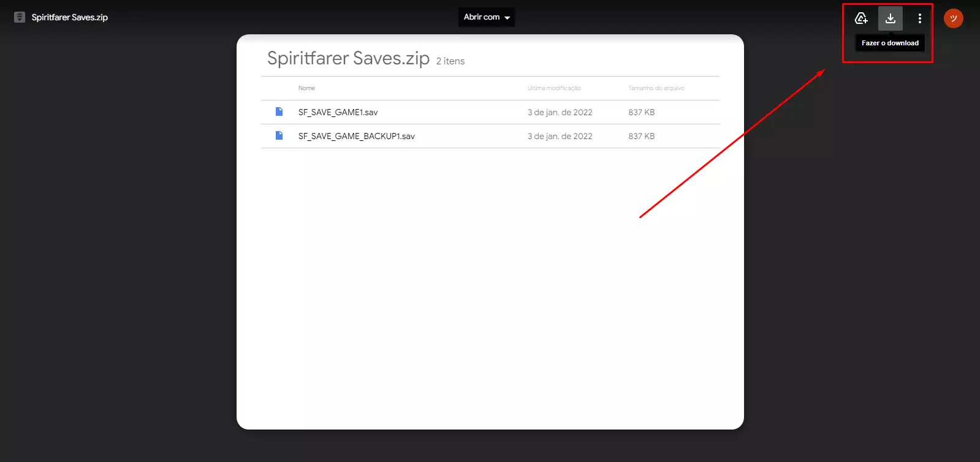Viewport: 980px width, 462px height.
Task: Click the 'Tamanho do arquivo' column header
Action: [656, 88]
